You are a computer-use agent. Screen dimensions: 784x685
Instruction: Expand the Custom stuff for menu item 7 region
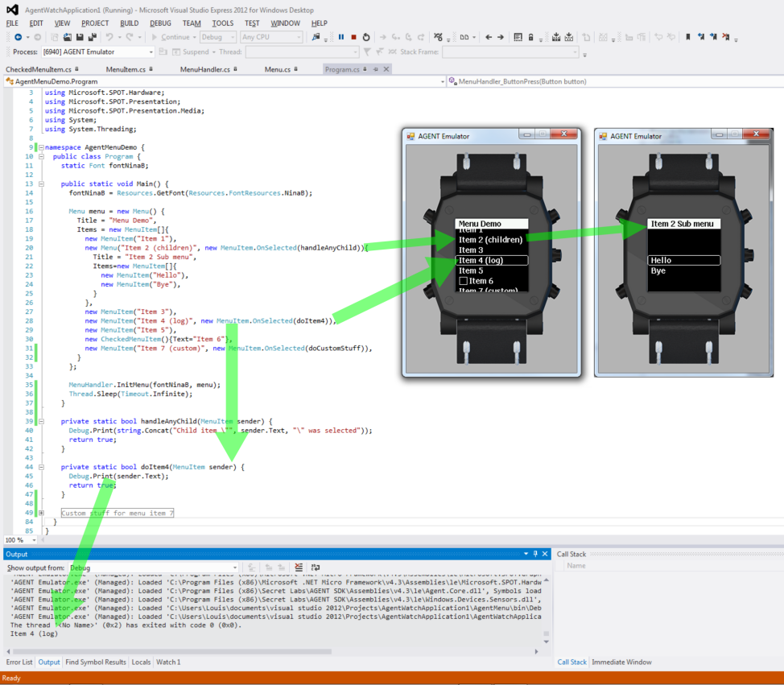[x=42, y=513]
